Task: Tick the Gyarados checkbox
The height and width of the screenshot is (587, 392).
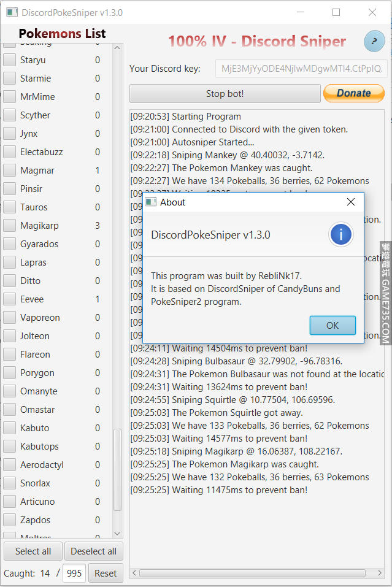Action: pyautogui.click(x=10, y=244)
